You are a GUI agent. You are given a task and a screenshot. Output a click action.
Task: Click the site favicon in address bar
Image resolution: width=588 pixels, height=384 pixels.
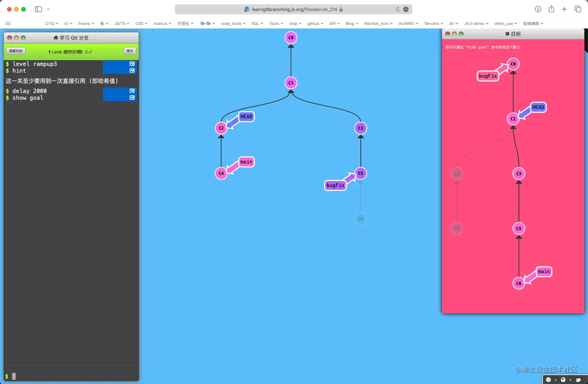click(x=247, y=9)
